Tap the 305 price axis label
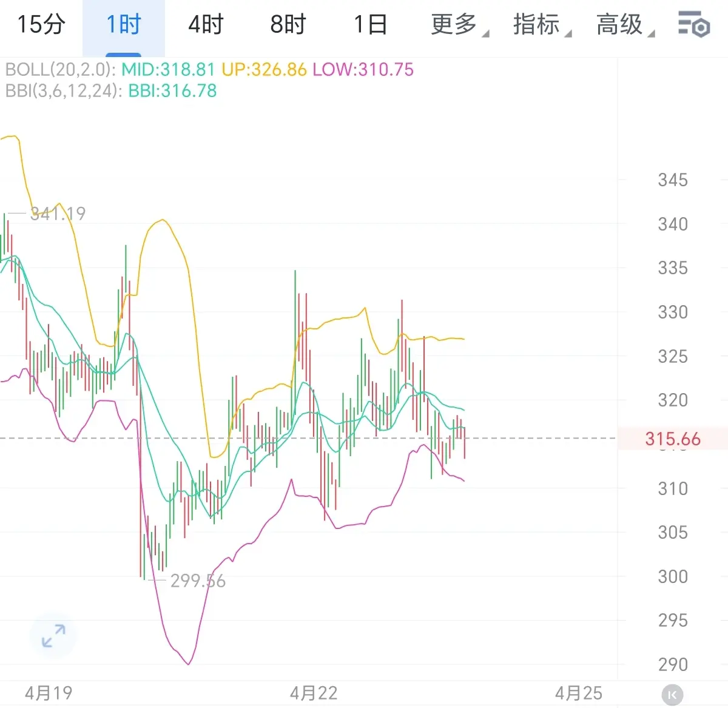 tap(673, 533)
